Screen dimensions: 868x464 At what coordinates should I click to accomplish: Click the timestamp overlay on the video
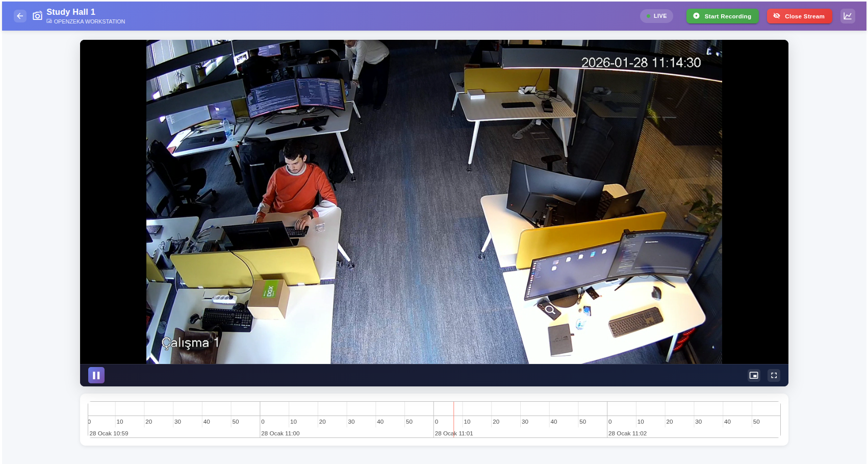[x=641, y=63]
